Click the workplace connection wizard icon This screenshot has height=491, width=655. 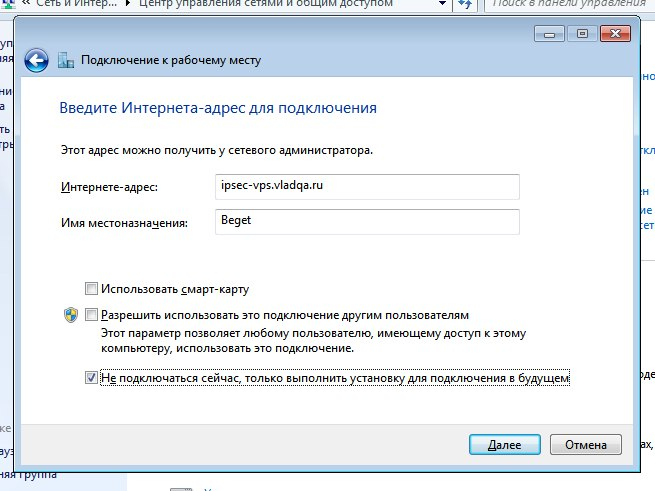click(66, 60)
